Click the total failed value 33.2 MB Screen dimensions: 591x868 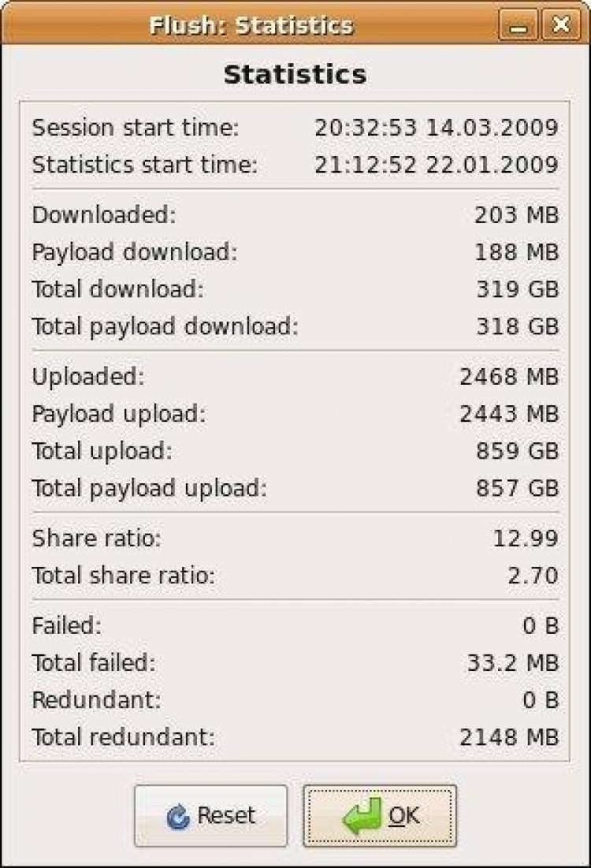[x=512, y=663]
